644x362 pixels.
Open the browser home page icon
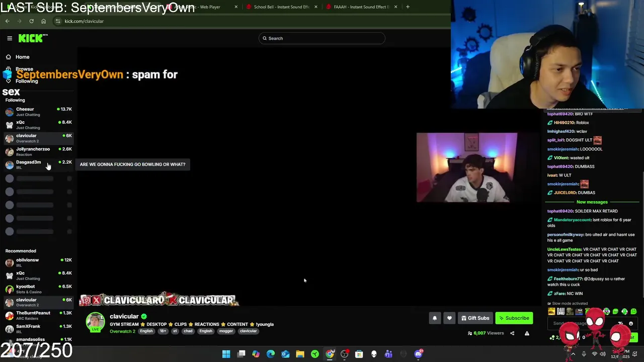[x=43, y=21]
